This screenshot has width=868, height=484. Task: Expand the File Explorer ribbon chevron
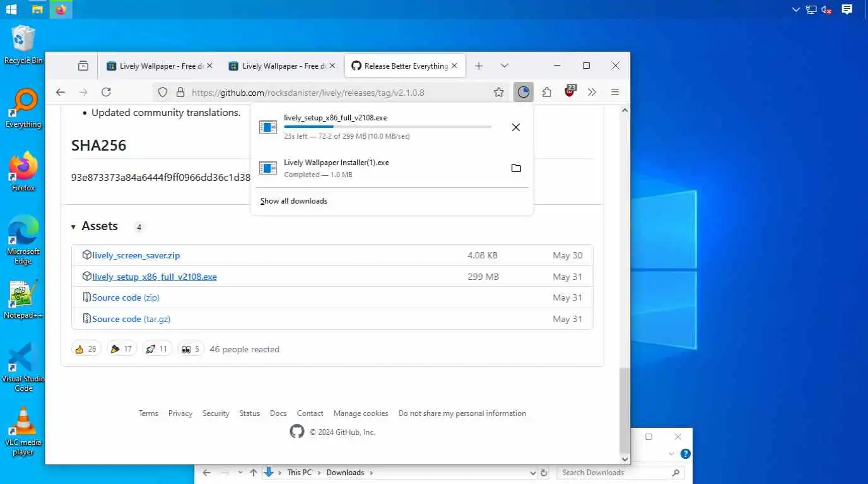pyautogui.click(x=671, y=454)
